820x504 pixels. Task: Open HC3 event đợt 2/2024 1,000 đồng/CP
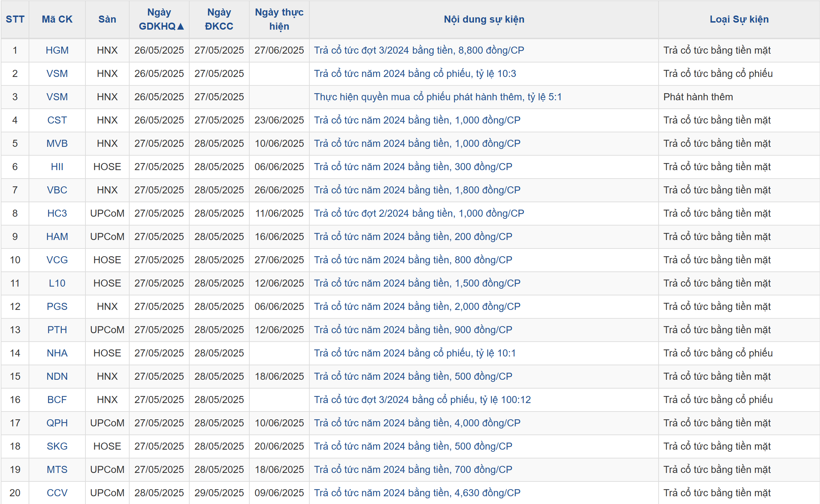coord(419,214)
